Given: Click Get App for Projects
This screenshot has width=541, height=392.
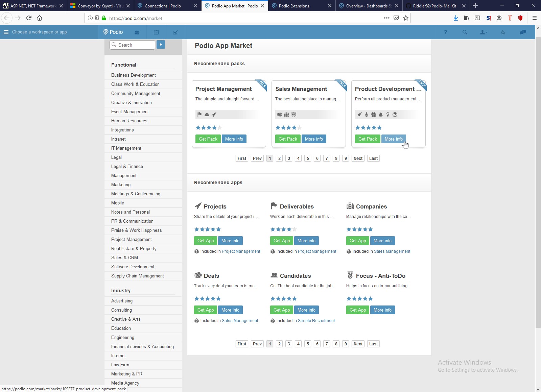Looking at the screenshot, I should [206, 241].
